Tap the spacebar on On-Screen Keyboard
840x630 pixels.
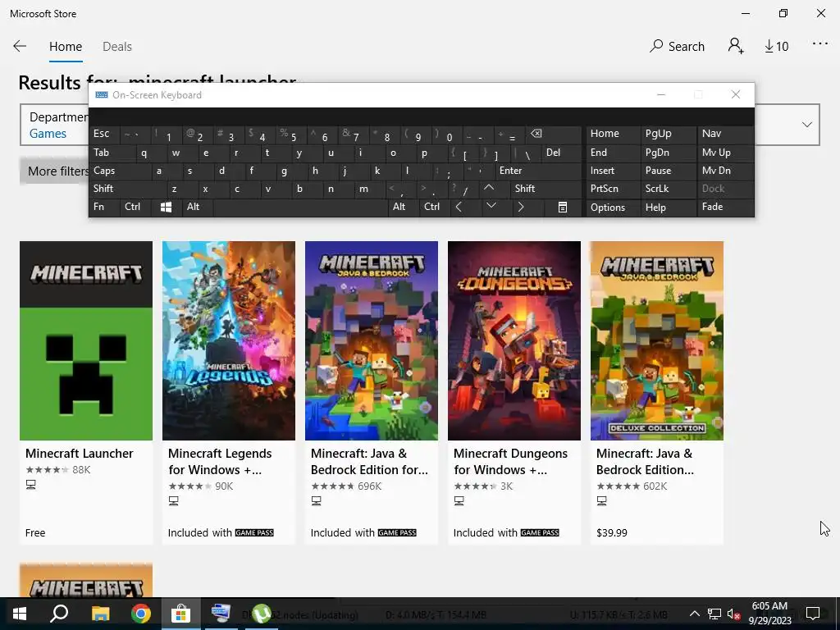click(300, 207)
